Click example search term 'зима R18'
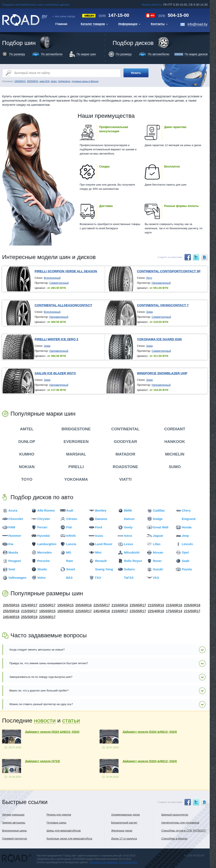 [x=44, y=81]
